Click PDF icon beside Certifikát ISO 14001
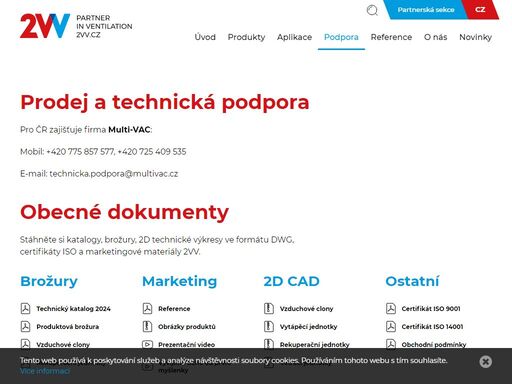Screen dimensions: 512x384 (x=391, y=327)
